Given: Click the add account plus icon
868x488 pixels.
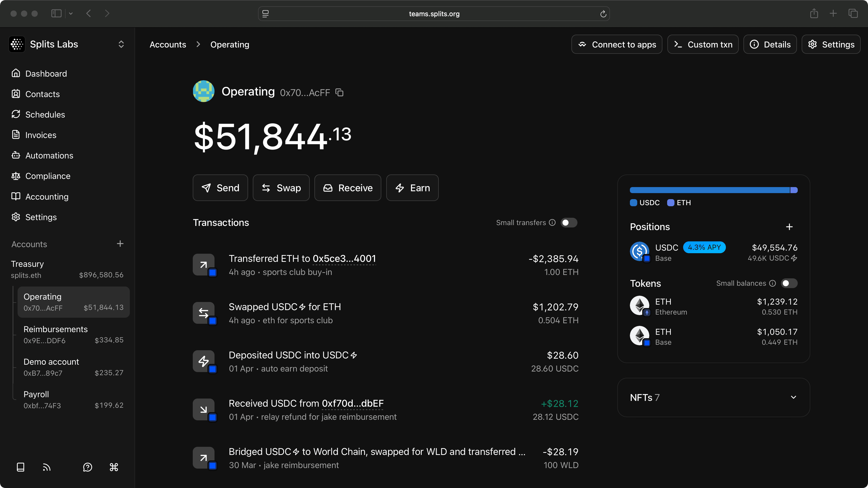Looking at the screenshot, I should [120, 244].
